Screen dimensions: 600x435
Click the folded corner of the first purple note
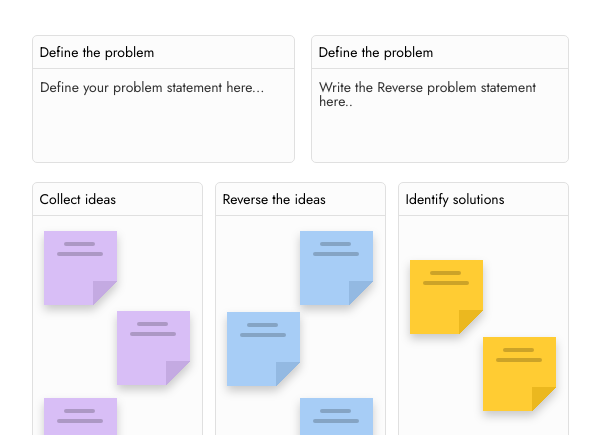(107, 295)
